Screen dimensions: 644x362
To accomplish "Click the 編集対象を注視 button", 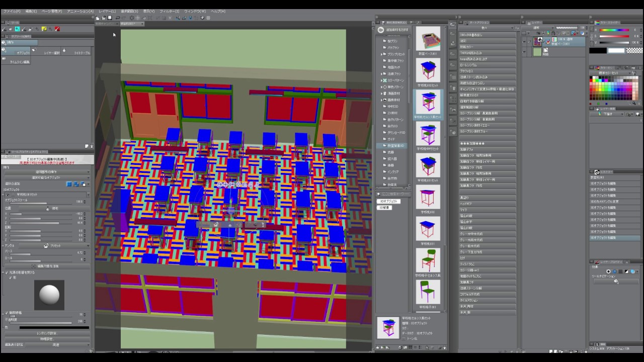I will [x=48, y=266].
